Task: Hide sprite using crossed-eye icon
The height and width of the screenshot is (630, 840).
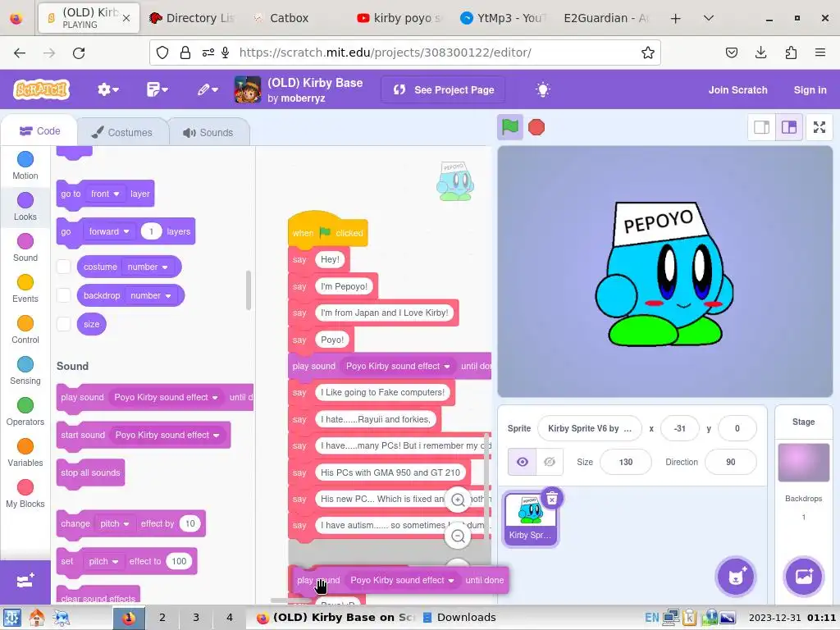Action: pyautogui.click(x=550, y=462)
